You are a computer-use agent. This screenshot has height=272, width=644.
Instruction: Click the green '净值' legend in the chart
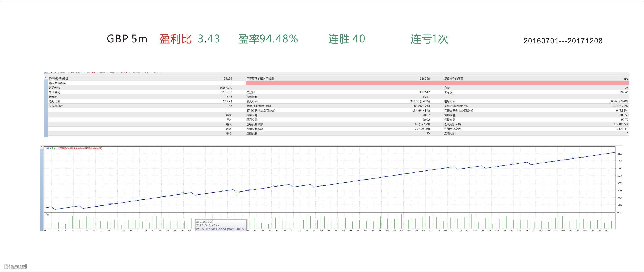[53, 148]
